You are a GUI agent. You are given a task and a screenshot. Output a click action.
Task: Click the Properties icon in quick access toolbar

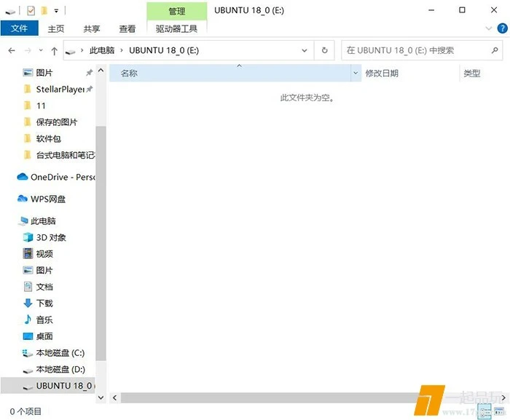coord(31,11)
